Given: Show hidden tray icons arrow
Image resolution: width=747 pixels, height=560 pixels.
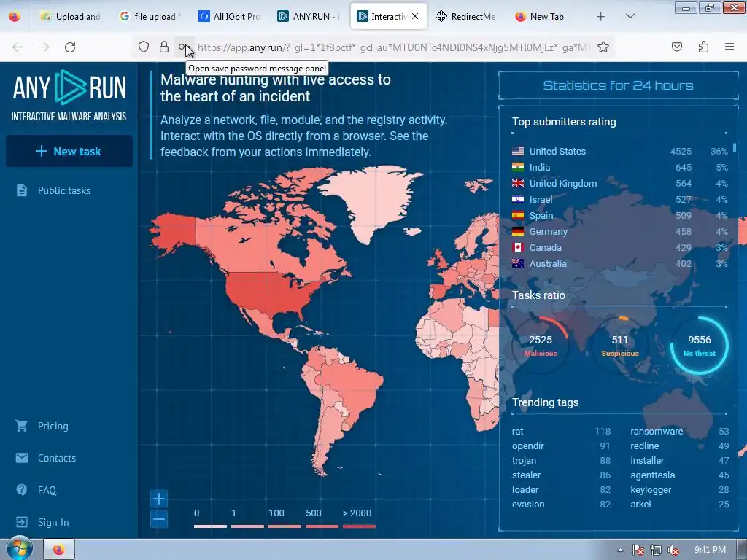Looking at the screenshot, I should (x=620, y=550).
